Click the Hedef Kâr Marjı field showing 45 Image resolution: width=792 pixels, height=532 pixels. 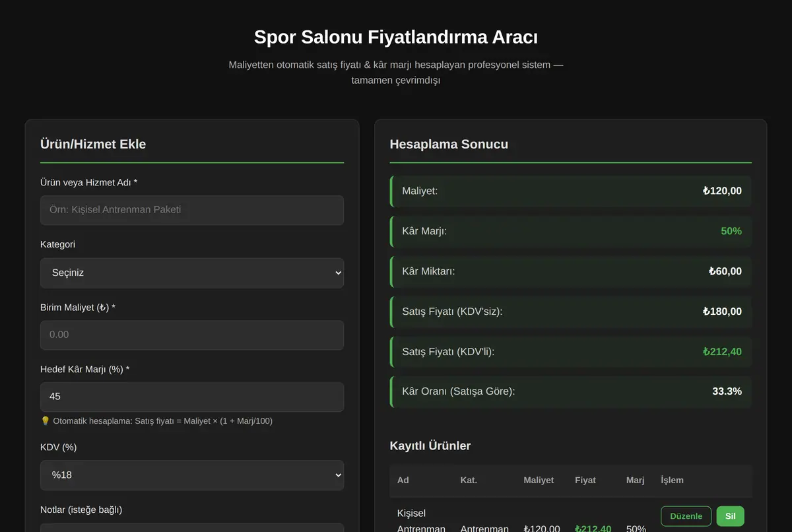pos(192,397)
